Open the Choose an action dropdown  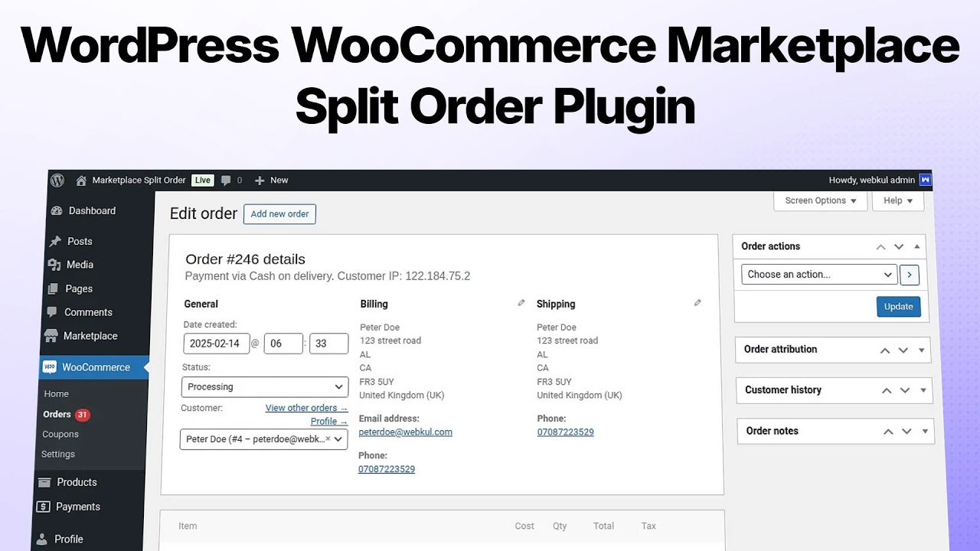click(819, 275)
